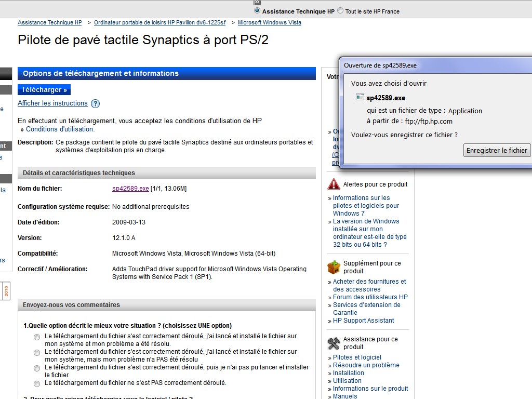
Task: Click the help question mark icon
Action: pos(95,103)
